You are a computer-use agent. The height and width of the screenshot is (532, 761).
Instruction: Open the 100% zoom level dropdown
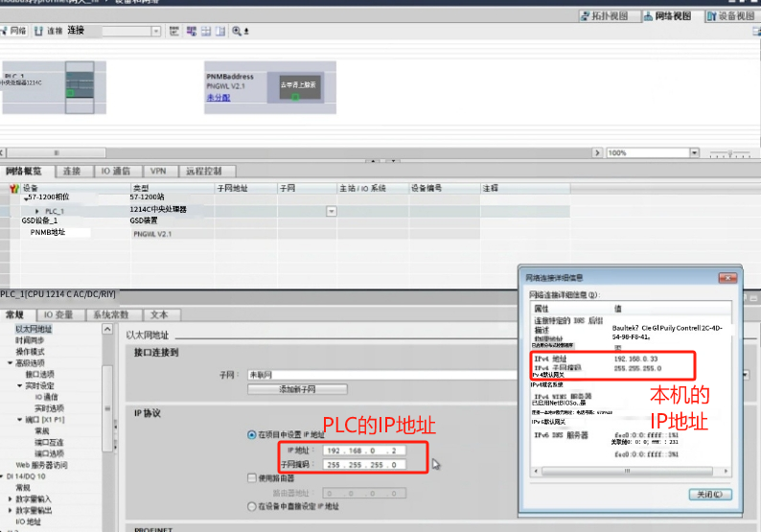(x=695, y=153)
